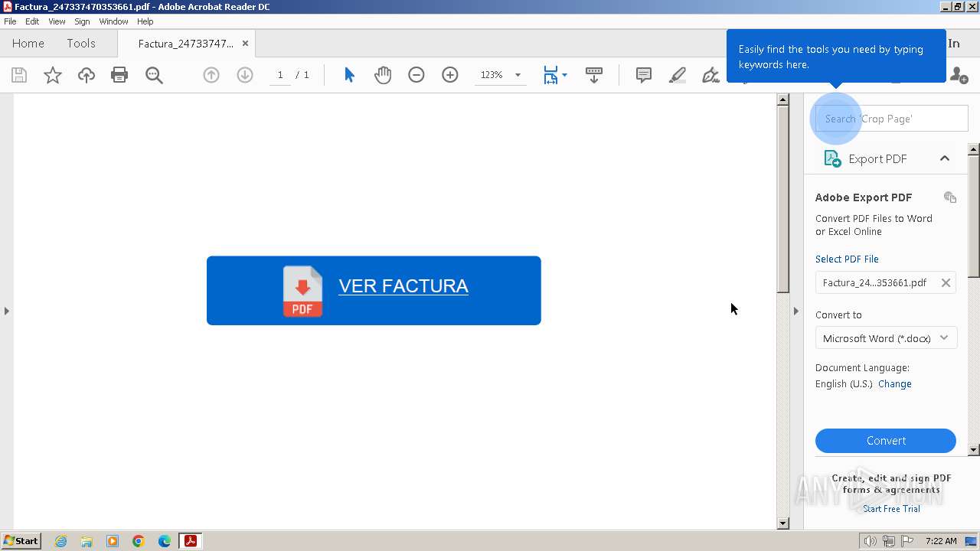Print the document with the printer icon

click(x=119, y=75)
